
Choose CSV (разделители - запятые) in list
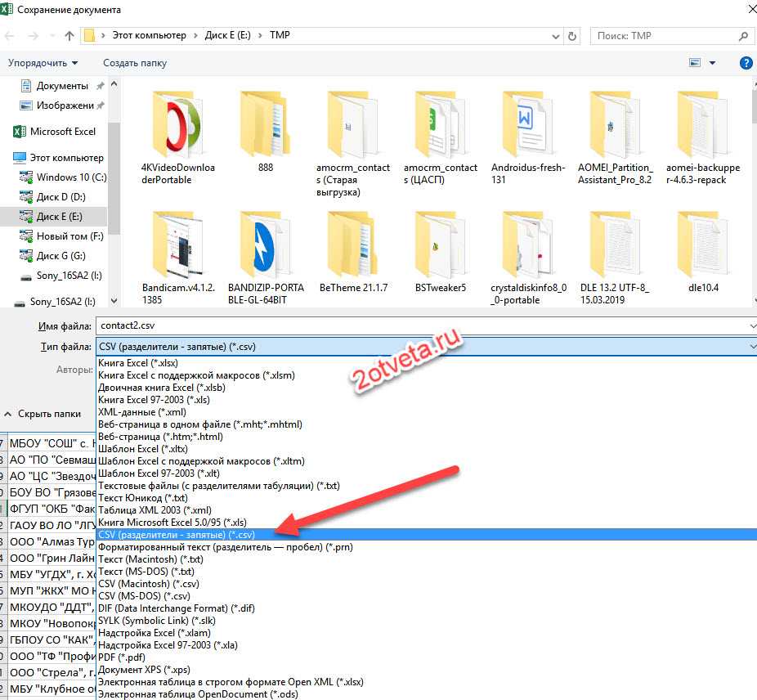coord(427,535)
